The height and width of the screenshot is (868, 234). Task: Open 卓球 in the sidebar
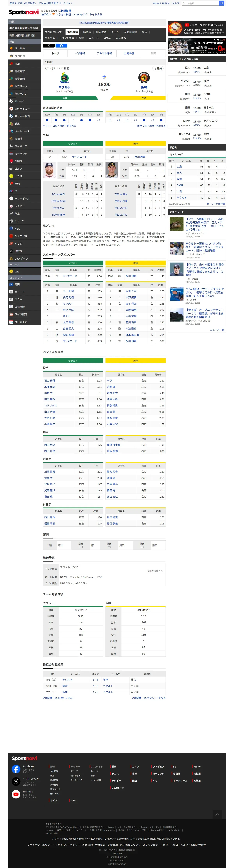pyautogui.click(x=24, y=184)
